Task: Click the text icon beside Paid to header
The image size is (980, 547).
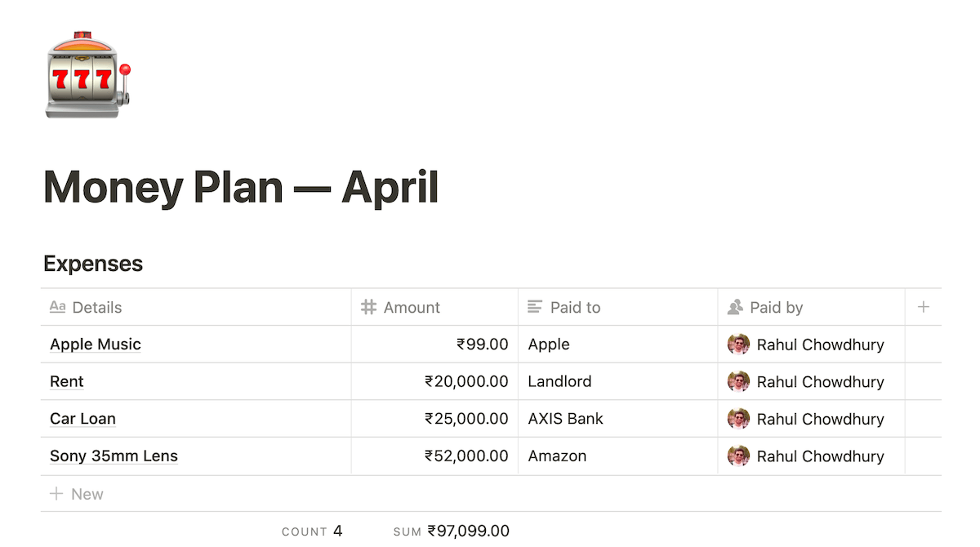Action: pos(536,307)
